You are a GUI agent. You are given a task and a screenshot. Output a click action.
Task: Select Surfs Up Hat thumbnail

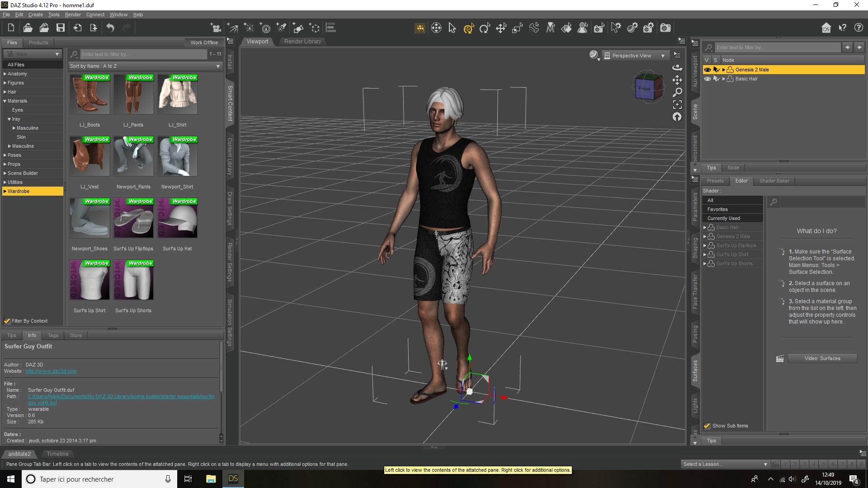tap(177, 218)
